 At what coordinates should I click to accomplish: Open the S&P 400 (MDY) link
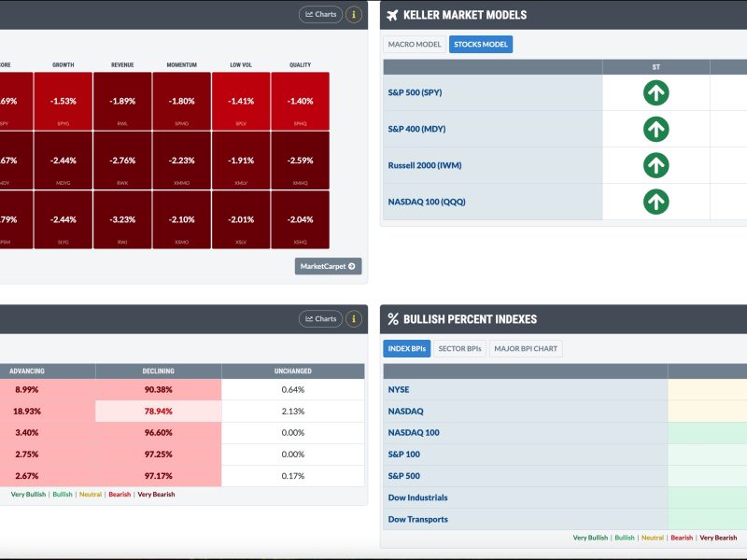pyautogui.click(x=416, y=129)
